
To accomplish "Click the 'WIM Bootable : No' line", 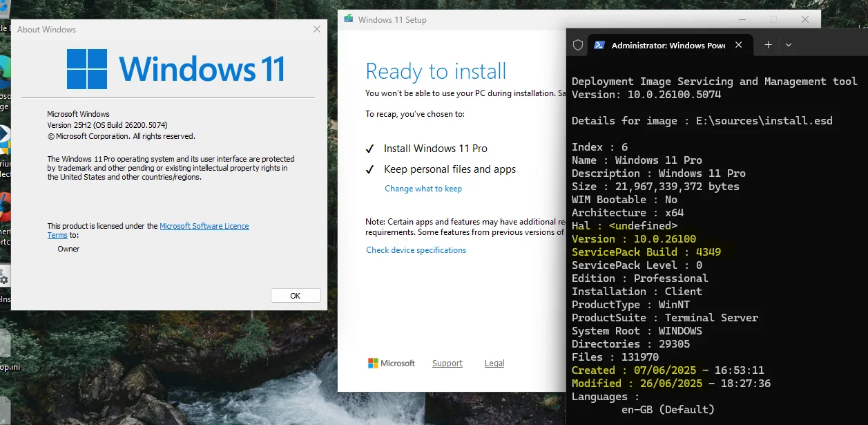I will (x=624, y=200).
